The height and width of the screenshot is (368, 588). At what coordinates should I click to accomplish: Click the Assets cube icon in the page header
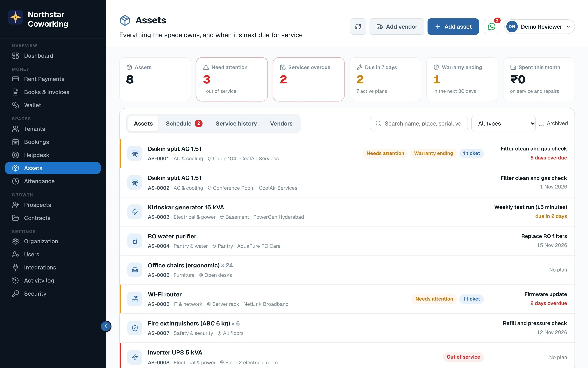point(125,20)
